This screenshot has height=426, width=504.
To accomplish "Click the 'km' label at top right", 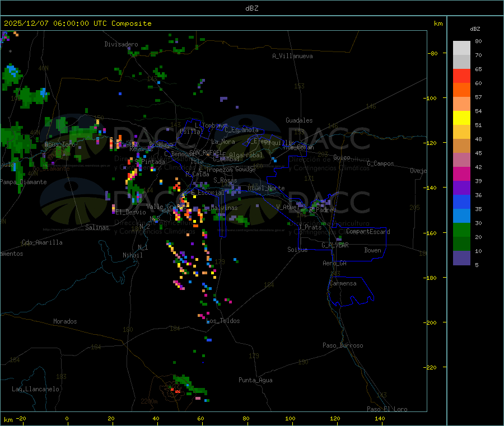I will [x=438, y=24].
